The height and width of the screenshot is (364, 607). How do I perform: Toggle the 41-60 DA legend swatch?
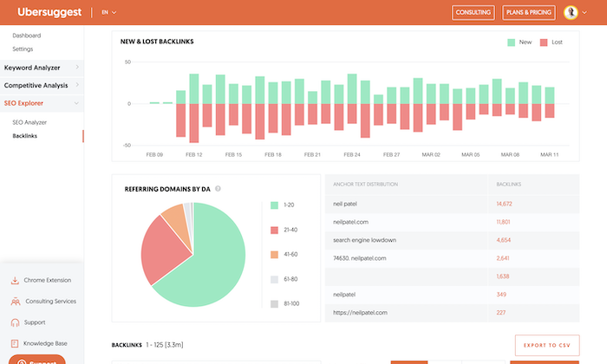[274, 255]
